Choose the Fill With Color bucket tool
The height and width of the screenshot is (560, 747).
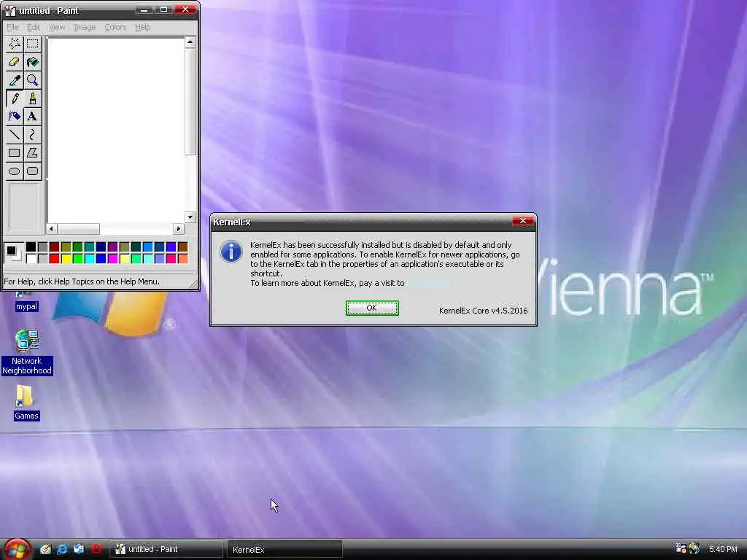tap(32, 62)
